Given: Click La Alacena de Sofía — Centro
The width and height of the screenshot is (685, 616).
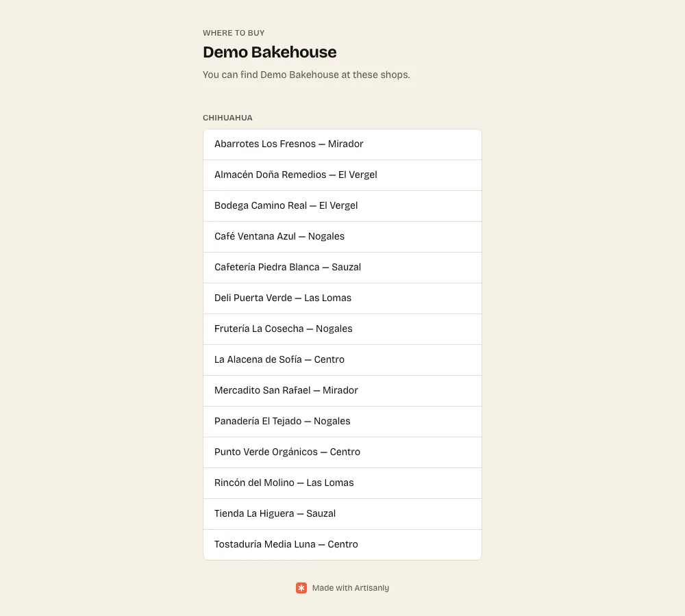Looking at the screenshot, I should [x=342, y=360].
